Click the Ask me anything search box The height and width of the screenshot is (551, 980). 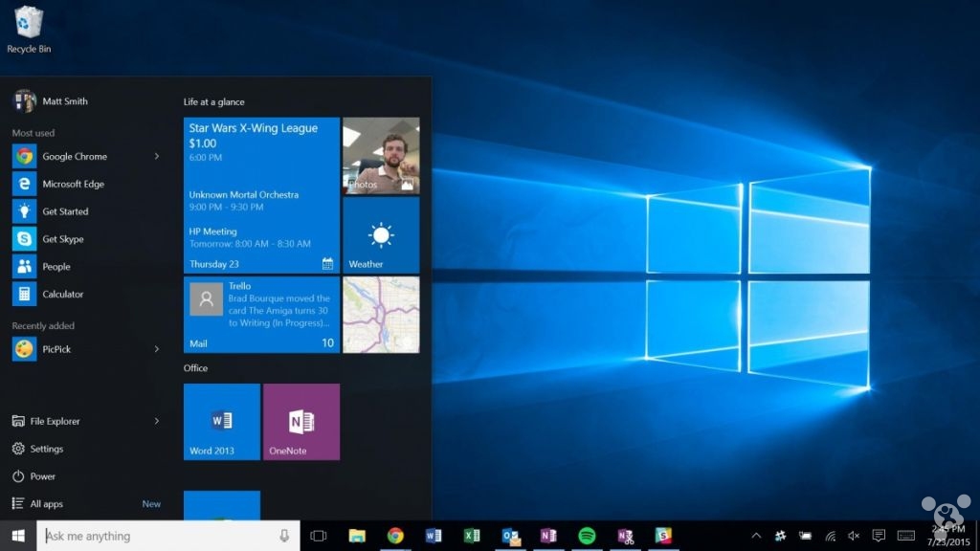pos(168,536)
